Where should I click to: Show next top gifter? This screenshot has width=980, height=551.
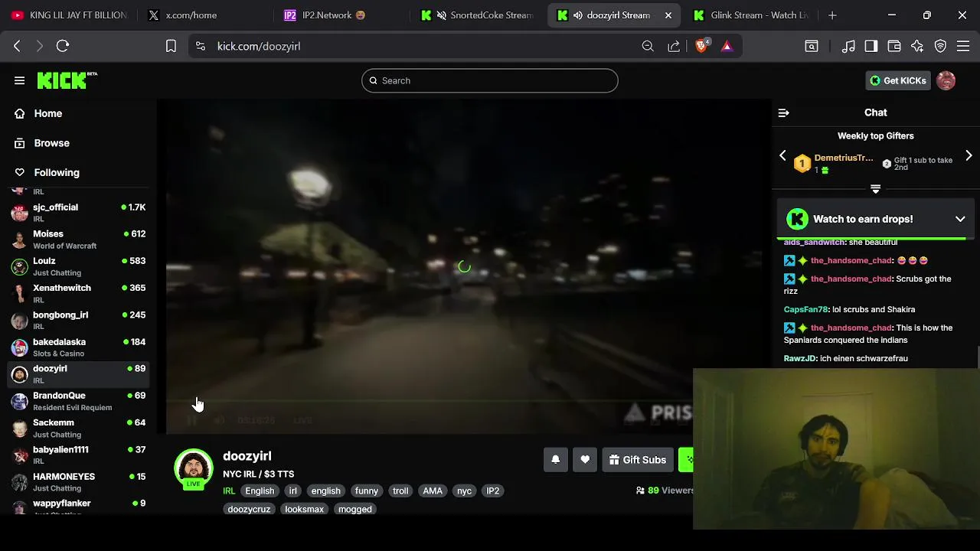click(x=969, y=156)
